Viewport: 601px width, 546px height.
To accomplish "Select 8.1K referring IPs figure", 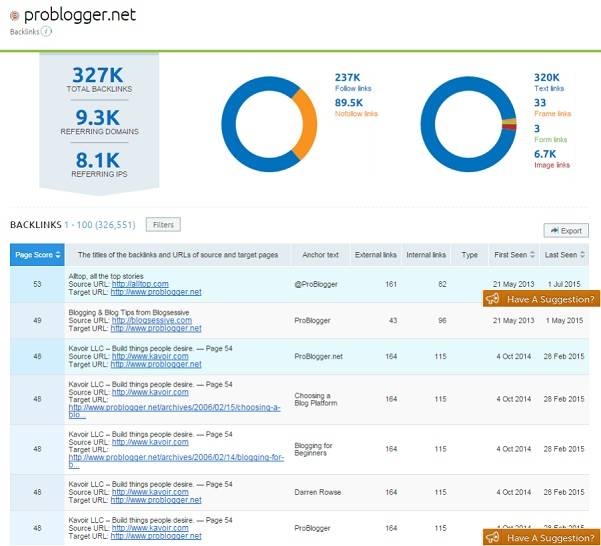I will coord(98,160).
